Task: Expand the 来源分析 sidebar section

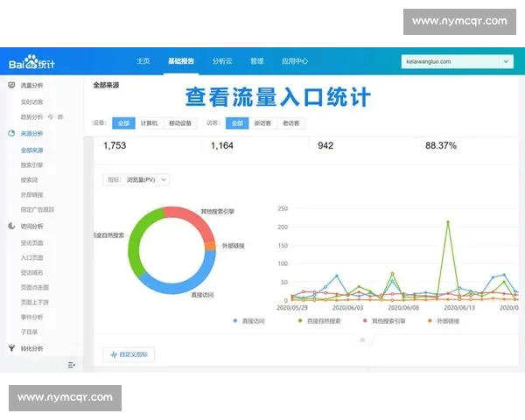Action: tap(31, 134)
